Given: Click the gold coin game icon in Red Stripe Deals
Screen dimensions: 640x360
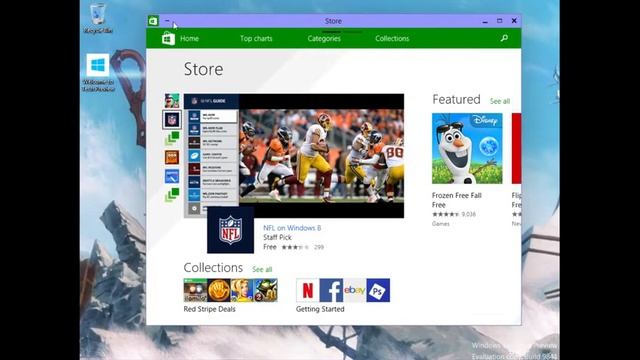Looking at the screenshot, I should (x=219, y=290).
